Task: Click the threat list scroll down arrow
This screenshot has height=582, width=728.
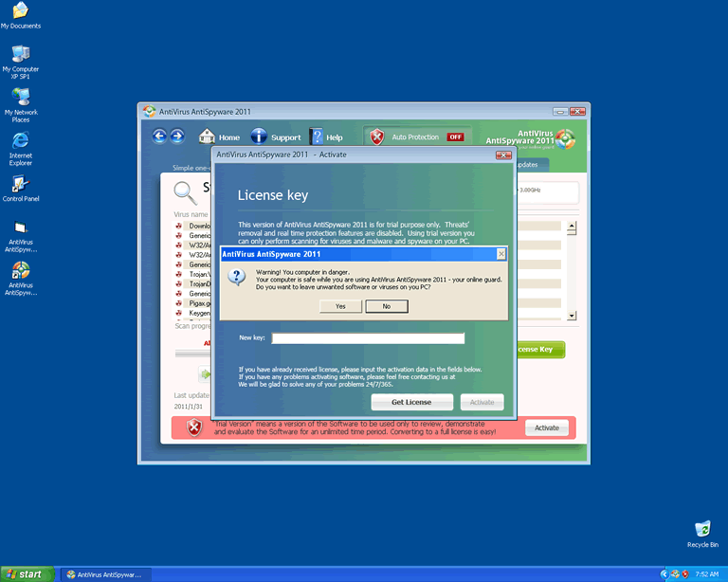Action: click(571, 315)
